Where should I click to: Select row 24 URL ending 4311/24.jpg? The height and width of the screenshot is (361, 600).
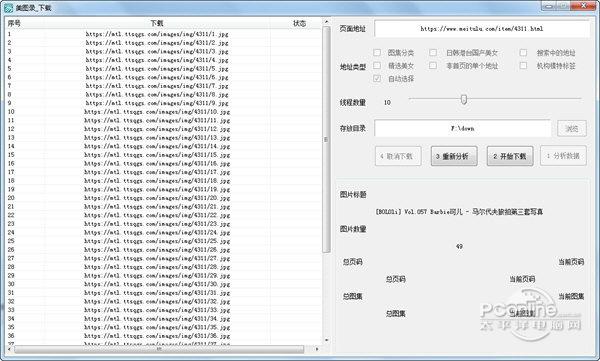pyautogui.click(x=157, y=232)
